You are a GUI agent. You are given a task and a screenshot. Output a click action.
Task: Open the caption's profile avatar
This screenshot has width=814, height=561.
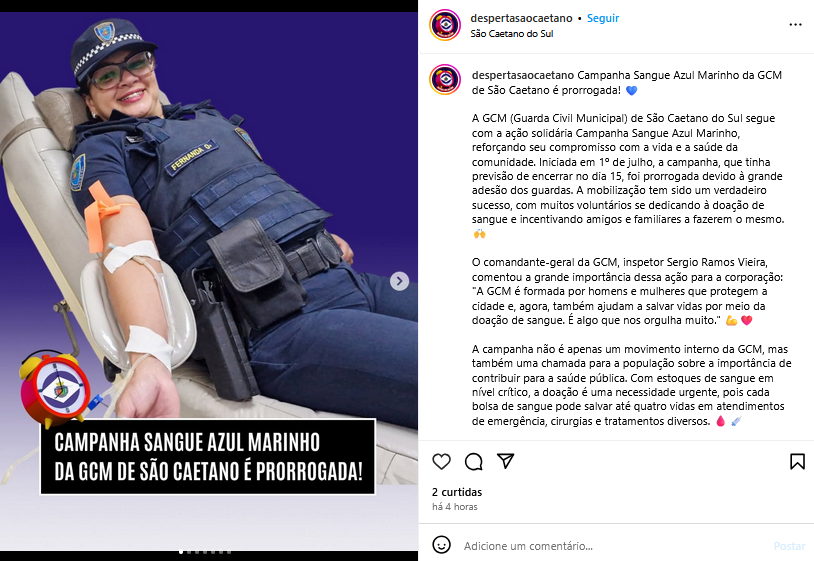tap(445, 79)
